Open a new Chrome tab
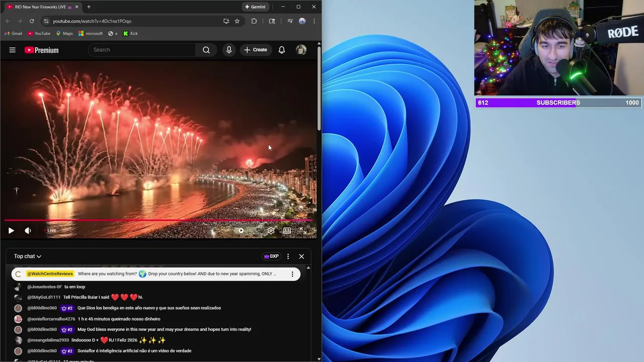This screenshot has height=362, width=644. (x=89, y=7)
